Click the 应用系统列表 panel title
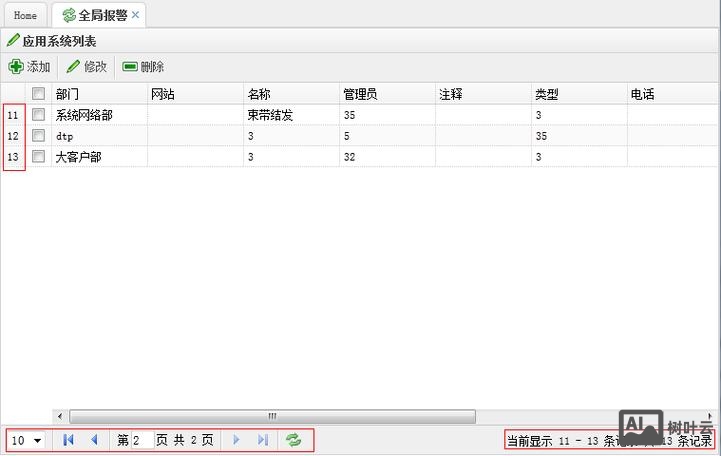Image resolution: width=721 pixels, height=456 pixels. pyautogui.click(x=59, y=41)
